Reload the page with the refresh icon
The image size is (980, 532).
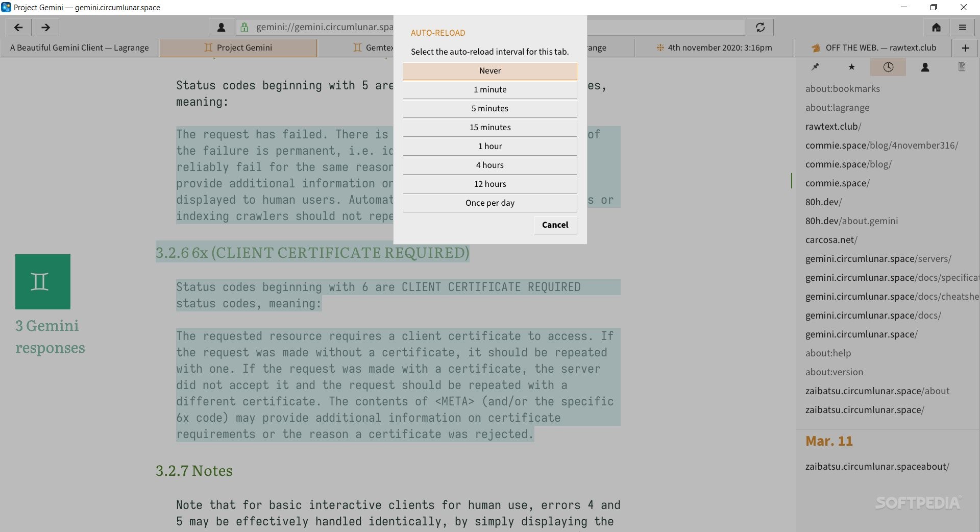click(760, 28)
